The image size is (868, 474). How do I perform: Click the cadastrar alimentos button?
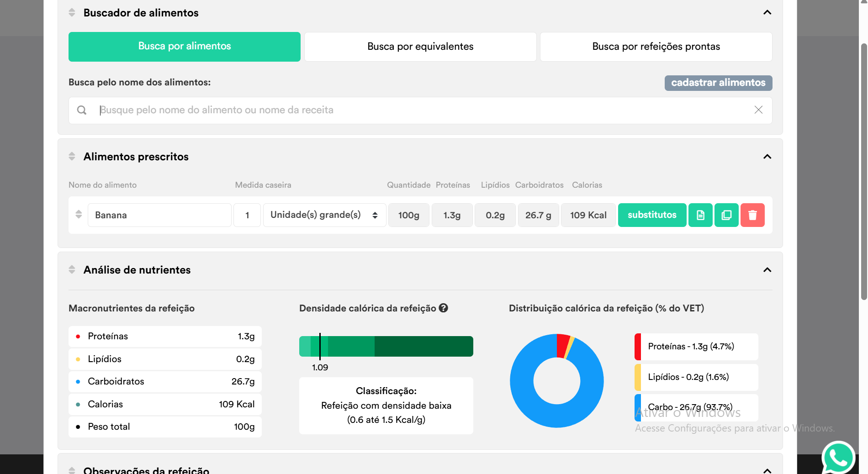point(718,83)
